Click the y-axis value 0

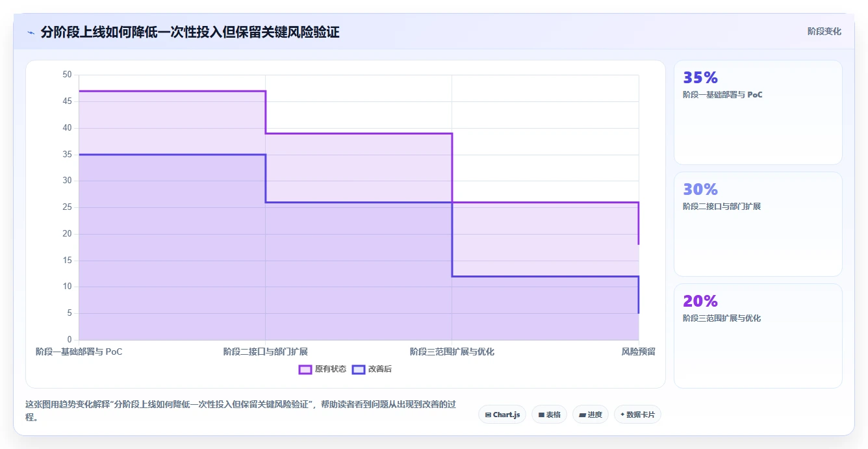pos(70,340)
